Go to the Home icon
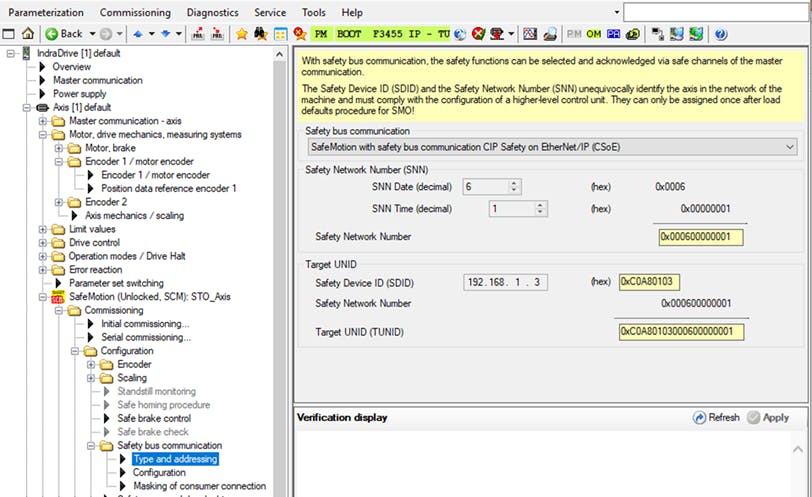This screenshot has height=497, width=812. tap(27, 34)
